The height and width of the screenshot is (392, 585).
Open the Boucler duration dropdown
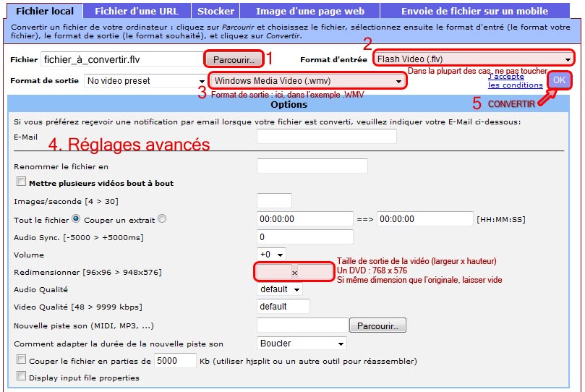pos(302,343)
